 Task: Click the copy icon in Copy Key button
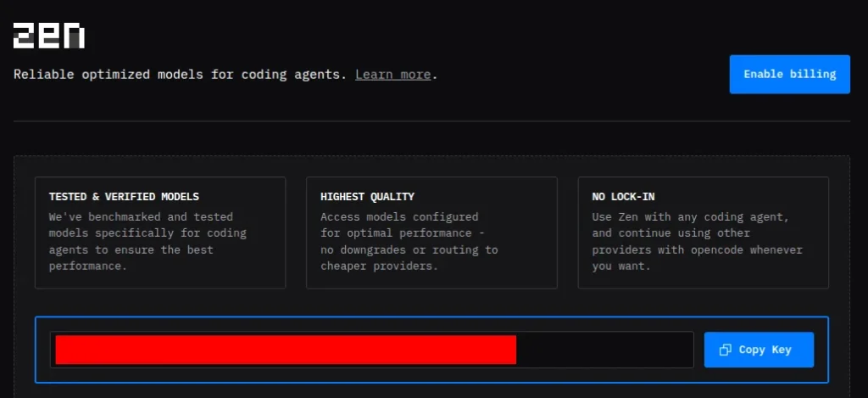coord(726,350)
